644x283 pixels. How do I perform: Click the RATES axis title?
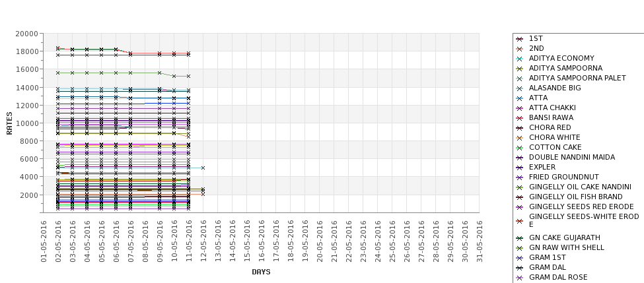tap(9, 123)
